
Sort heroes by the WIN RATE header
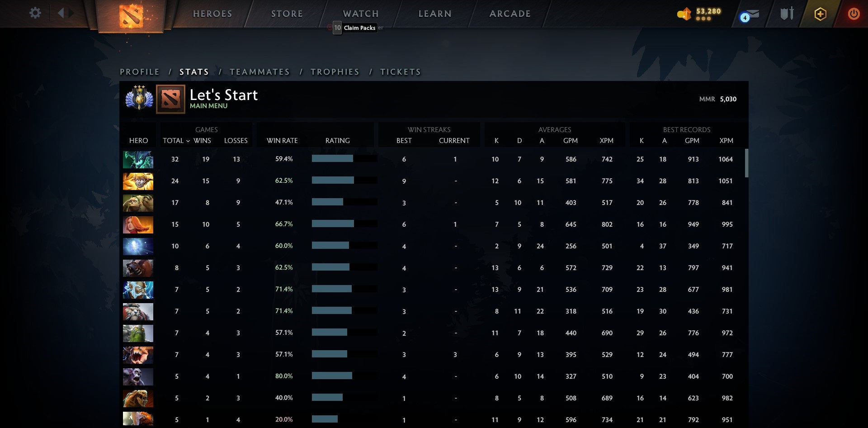point(282,140)
